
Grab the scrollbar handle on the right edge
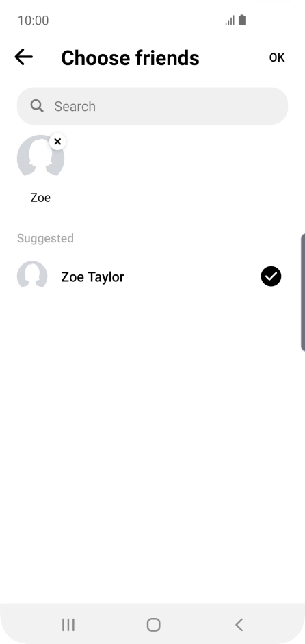(x=303, y=292)
